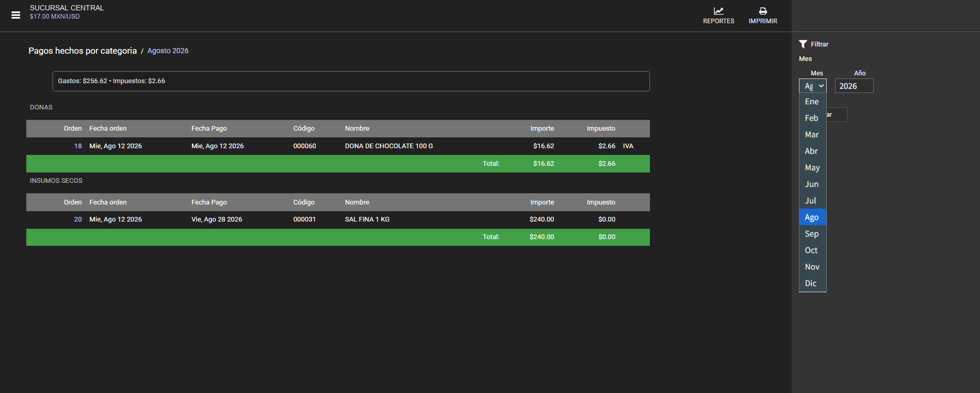Click the Imprimir printer icon
Screen dimensions: 980x393
click(x=763, y=11)
